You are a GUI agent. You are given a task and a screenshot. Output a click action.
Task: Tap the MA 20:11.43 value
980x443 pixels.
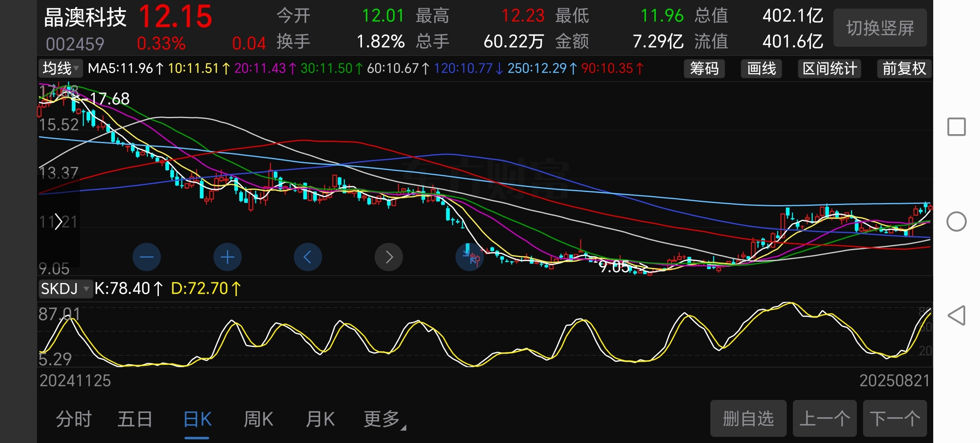pyautogui.click(x=265, y=68)
